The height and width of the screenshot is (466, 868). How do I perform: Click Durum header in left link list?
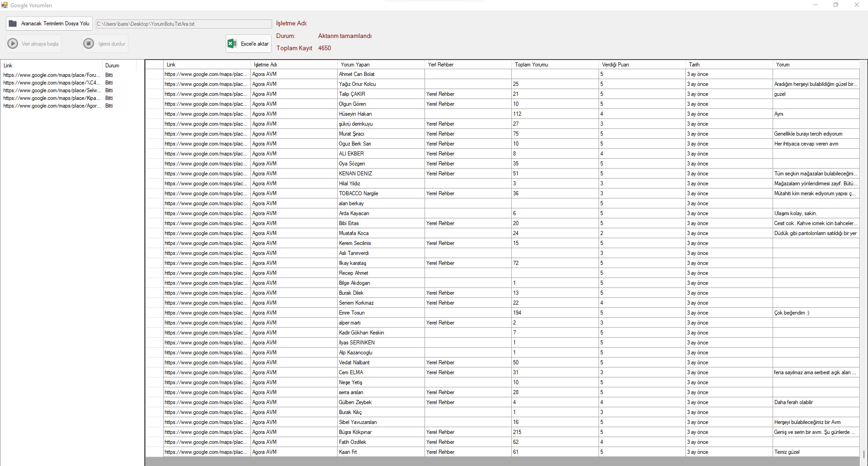click(x=119, y=66)
